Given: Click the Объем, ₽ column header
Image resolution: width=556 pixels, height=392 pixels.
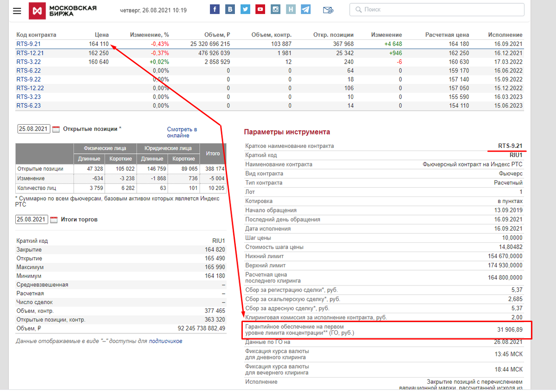Looking at the screenshot, I should tap(217, 35).
